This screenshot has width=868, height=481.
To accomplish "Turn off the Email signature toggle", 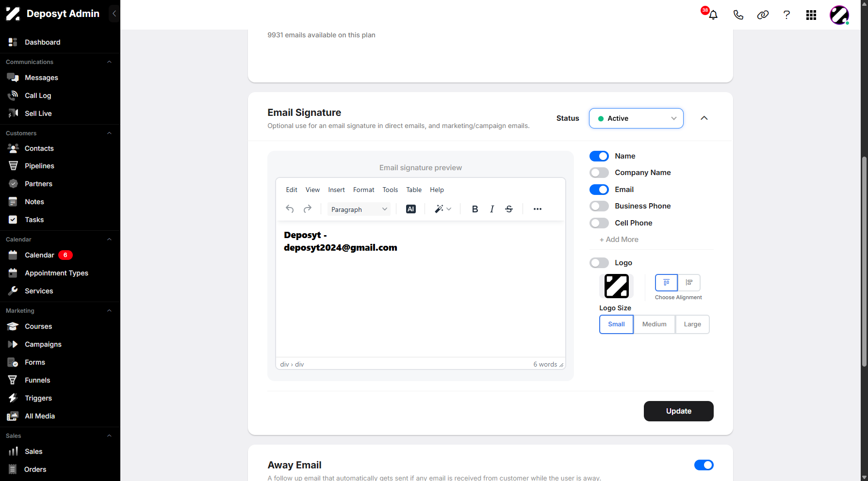I will (x=599, y=190).
